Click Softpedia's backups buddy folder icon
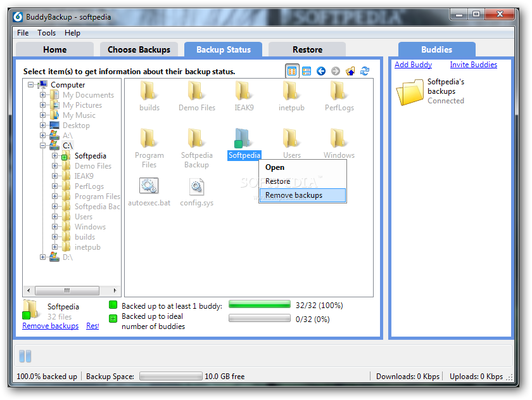The image size is (532, 400). pyautogui.click(x=410, y=92)
